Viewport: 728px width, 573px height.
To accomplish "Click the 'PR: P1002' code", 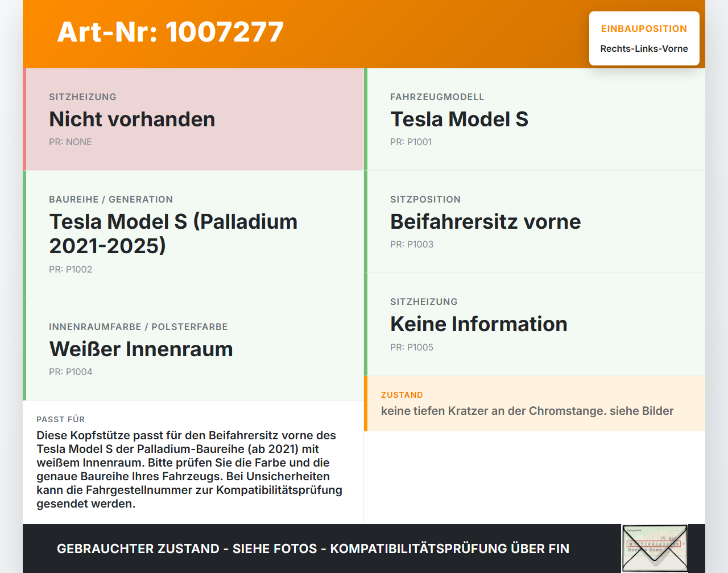I will (x=71, y=269).
